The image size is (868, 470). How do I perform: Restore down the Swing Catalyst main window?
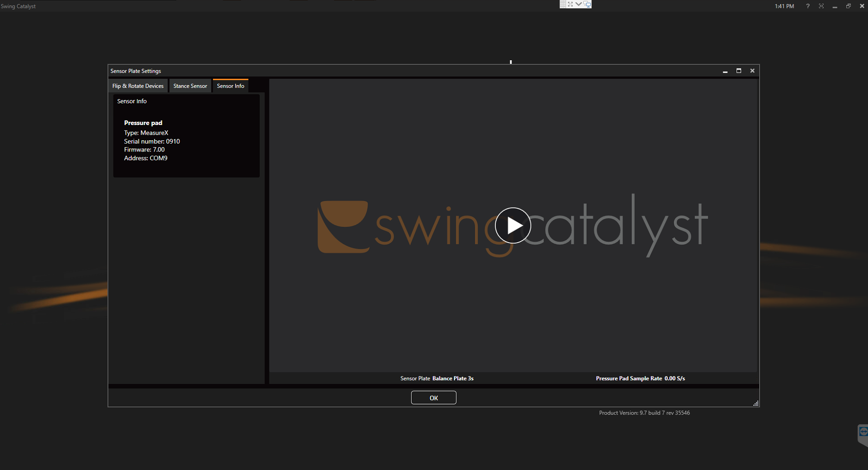[x=849, y=6]
